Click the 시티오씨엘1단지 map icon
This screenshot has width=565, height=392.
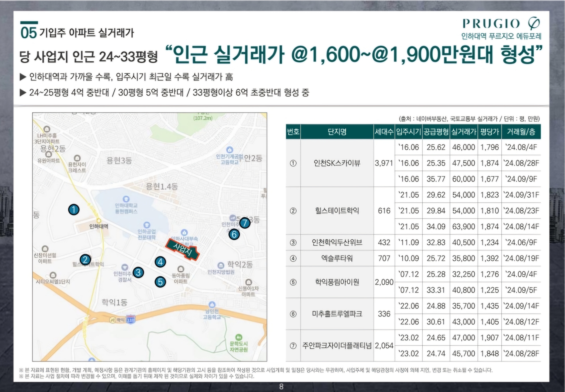(x=53, y=275)
